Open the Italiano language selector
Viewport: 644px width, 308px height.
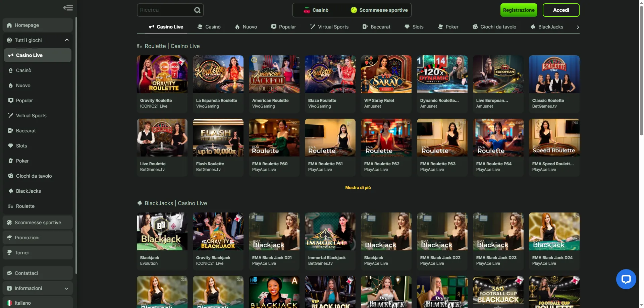pos(38,303)
